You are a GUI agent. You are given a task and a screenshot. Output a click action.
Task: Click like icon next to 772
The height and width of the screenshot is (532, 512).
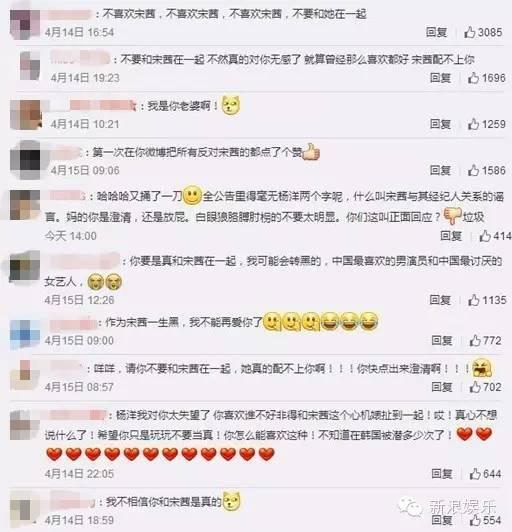(x=475, y=340)
